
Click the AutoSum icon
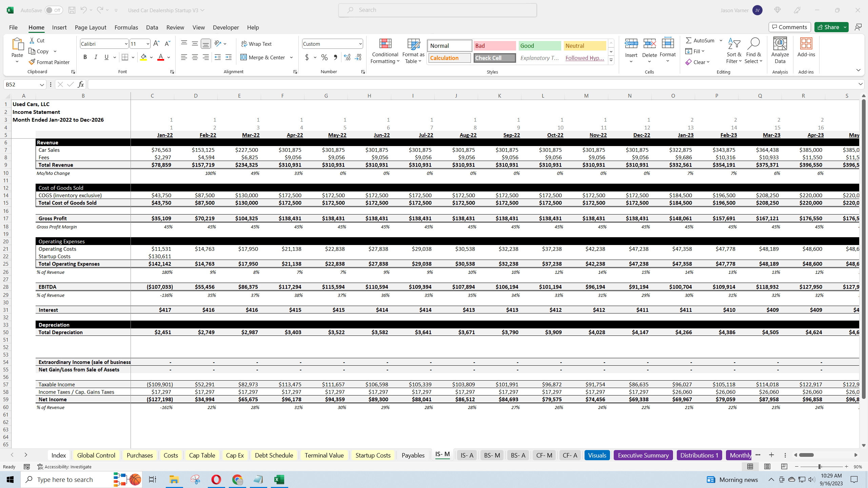click(689, 40)
